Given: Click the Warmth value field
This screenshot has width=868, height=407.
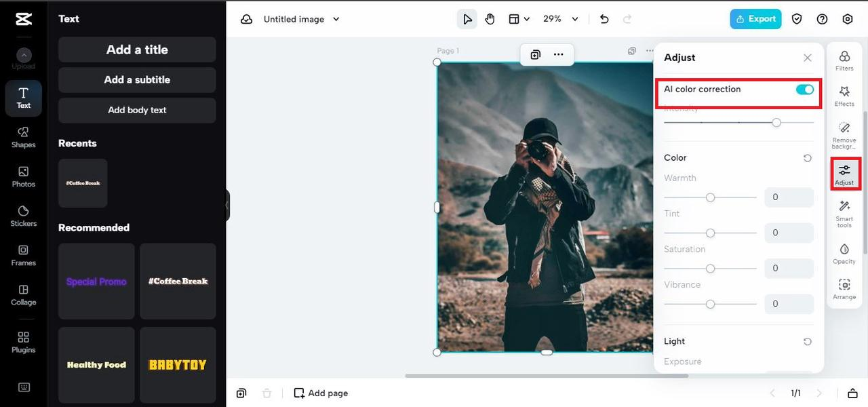Looking at the screenshot, I should pyautogui.click(x=789, y=197).
